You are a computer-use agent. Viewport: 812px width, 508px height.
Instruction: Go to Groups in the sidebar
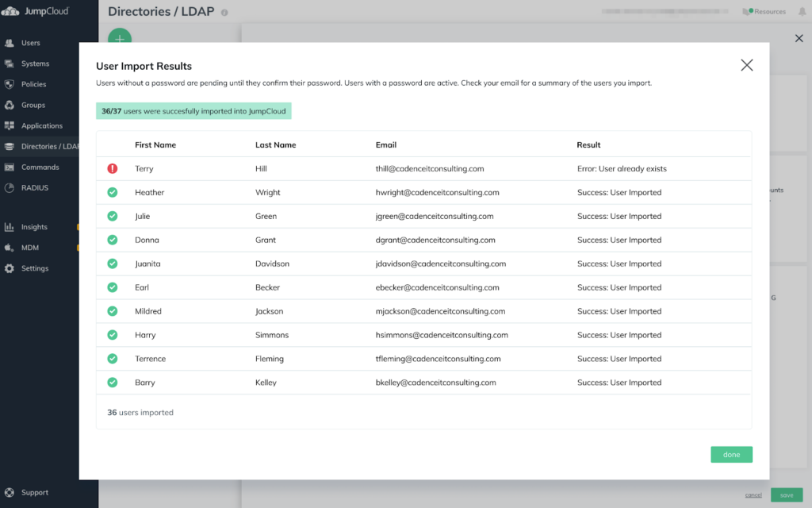(33, 105)
